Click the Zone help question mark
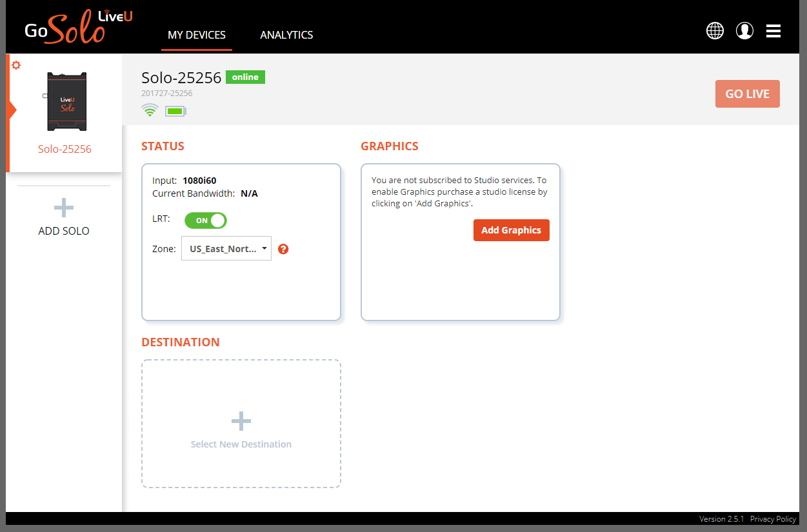The height and width of the screenshot is (532, 807). (x=283, y=249)
